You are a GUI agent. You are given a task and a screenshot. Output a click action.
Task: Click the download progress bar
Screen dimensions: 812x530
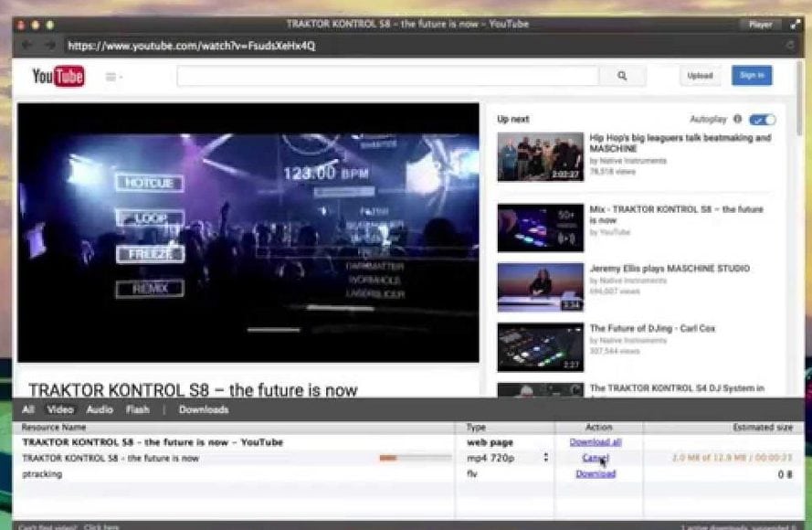tap(416, 458)
